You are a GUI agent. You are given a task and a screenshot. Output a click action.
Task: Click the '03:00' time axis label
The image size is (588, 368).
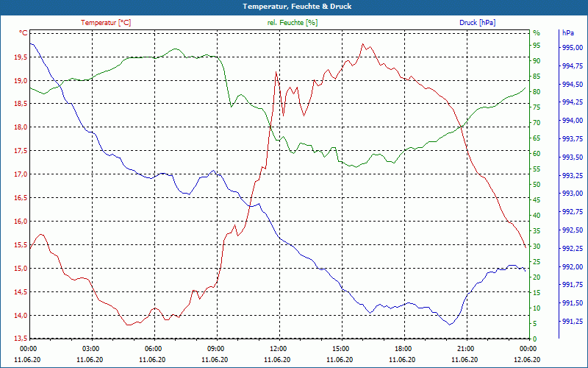[x=90, y=348]
